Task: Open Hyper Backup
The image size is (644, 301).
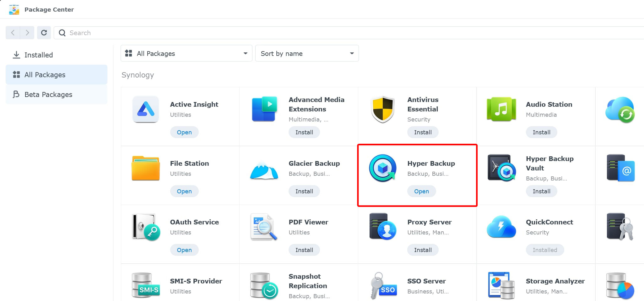Action: pos(421,191)
